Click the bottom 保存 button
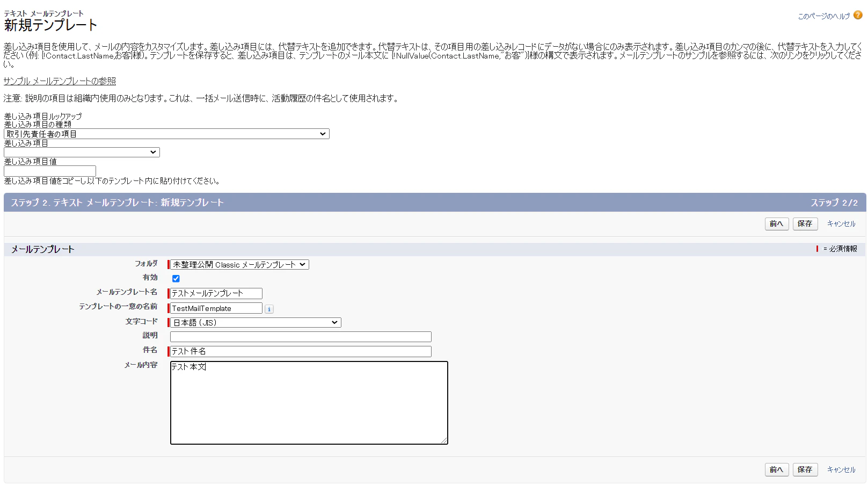The height and width of the screenshot is (485, 868). pos(805,469)
